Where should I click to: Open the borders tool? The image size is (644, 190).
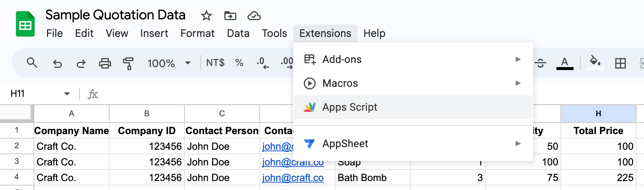click(x=621, y=63)
